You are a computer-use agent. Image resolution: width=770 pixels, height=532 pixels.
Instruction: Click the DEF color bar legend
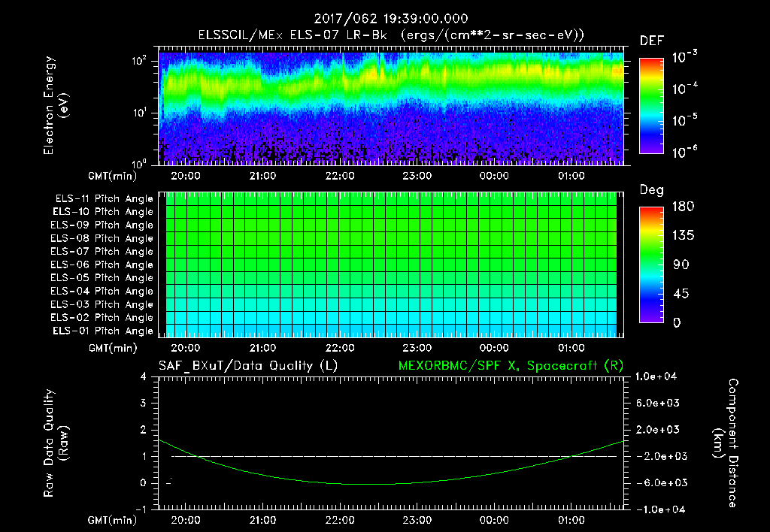pos(651,106)
